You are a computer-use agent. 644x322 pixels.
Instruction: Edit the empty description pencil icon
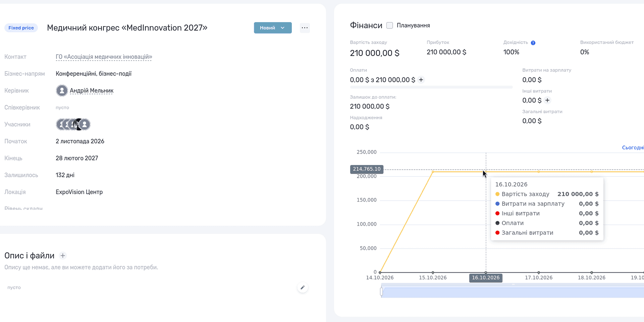303,287
